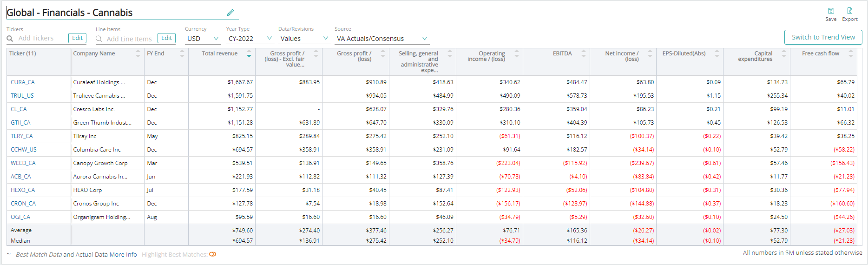This screenshot has width=868, height=265.
Task: Open the WEED_CA ticker link
Action: [x=23, y=163]
